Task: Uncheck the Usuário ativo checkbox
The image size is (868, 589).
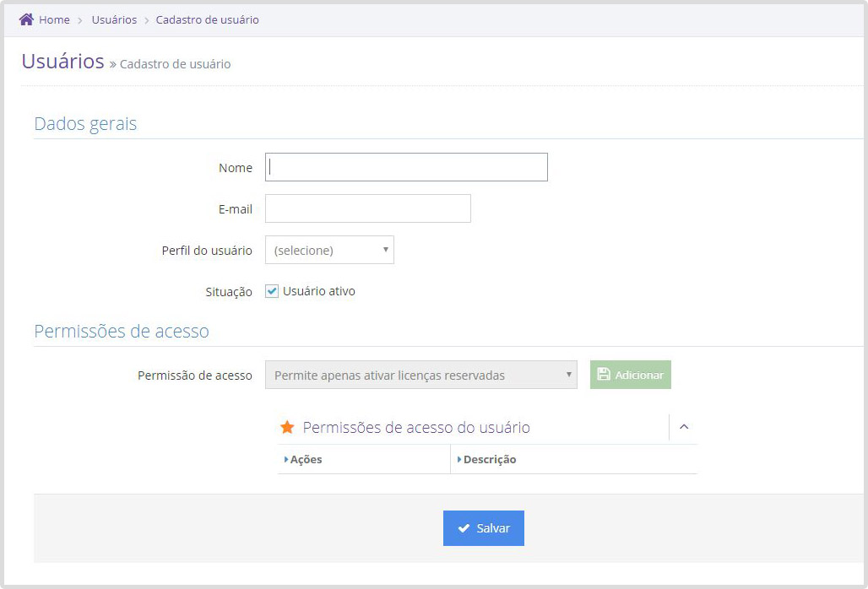Action: click(272, 291)
